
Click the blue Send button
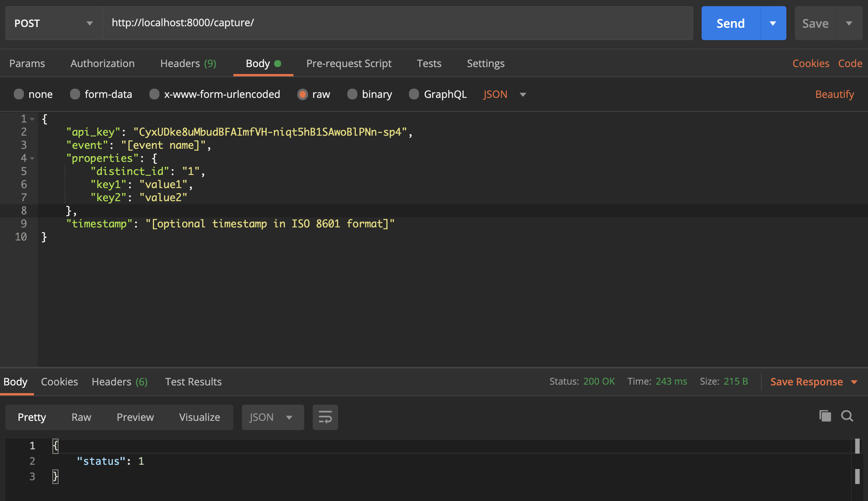click(731, 23)
